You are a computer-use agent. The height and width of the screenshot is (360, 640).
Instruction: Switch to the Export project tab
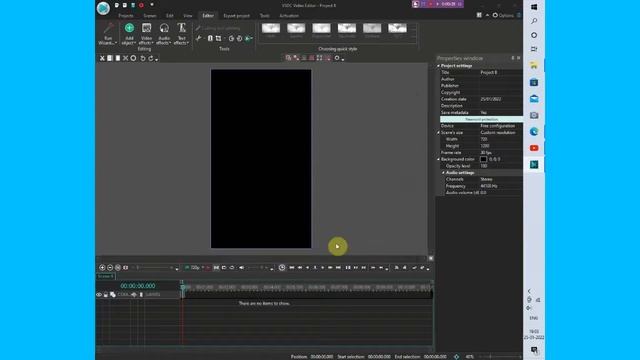tap(236, 16)
